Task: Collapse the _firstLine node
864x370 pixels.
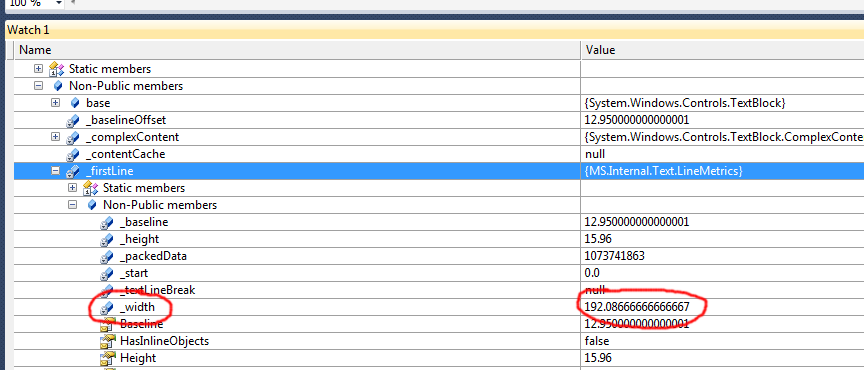Action: click(x=55, y=171)
